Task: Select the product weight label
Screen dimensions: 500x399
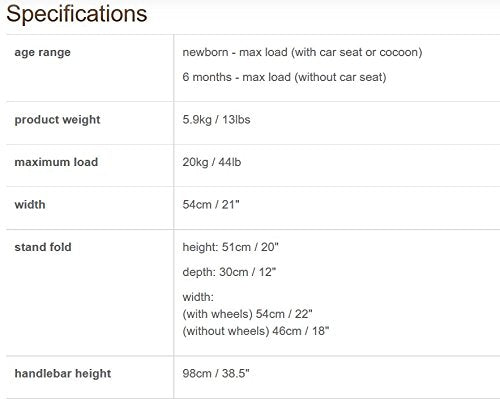Action: [x=57, y=120]
